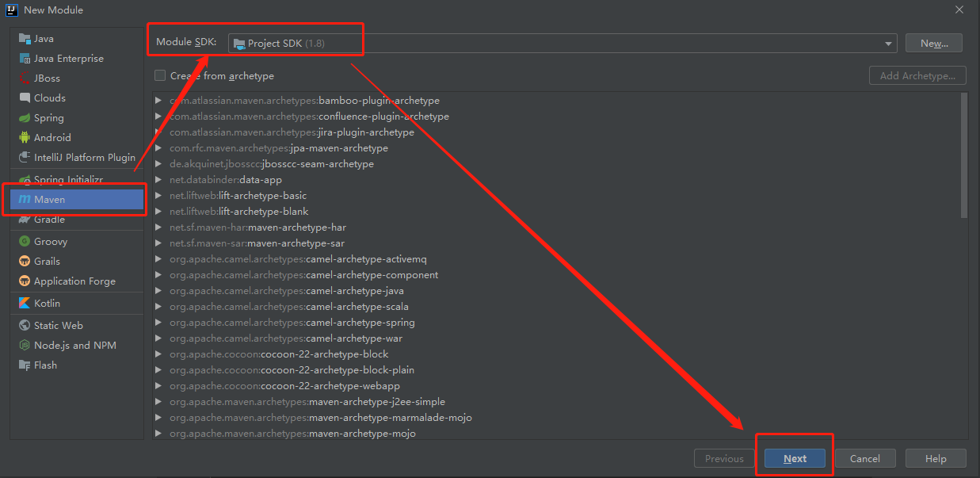Select camel-archetype-component entry
This screenshot has width=980, height=478.
[303, 275]
